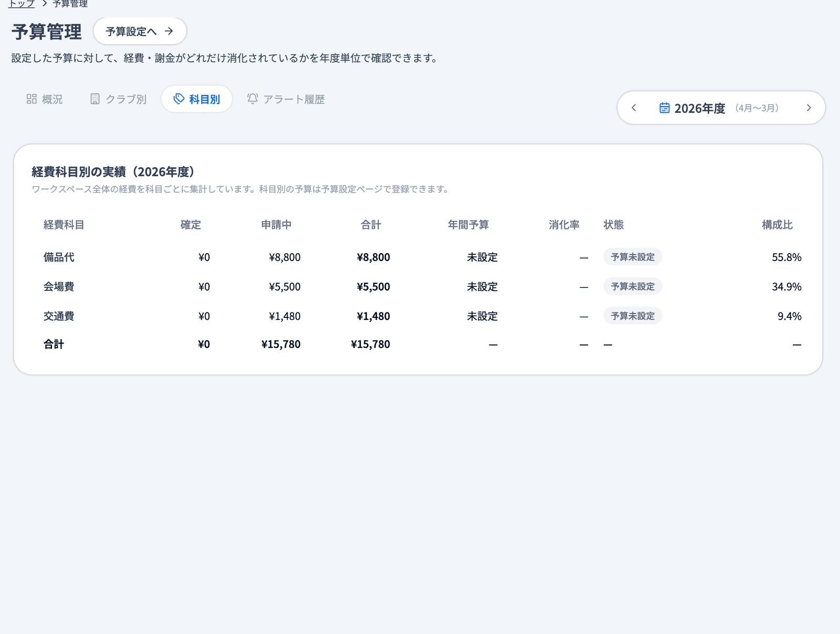Click the 備品代 row label
Viewport: 840px width, 634px height.
click(59, 257)
